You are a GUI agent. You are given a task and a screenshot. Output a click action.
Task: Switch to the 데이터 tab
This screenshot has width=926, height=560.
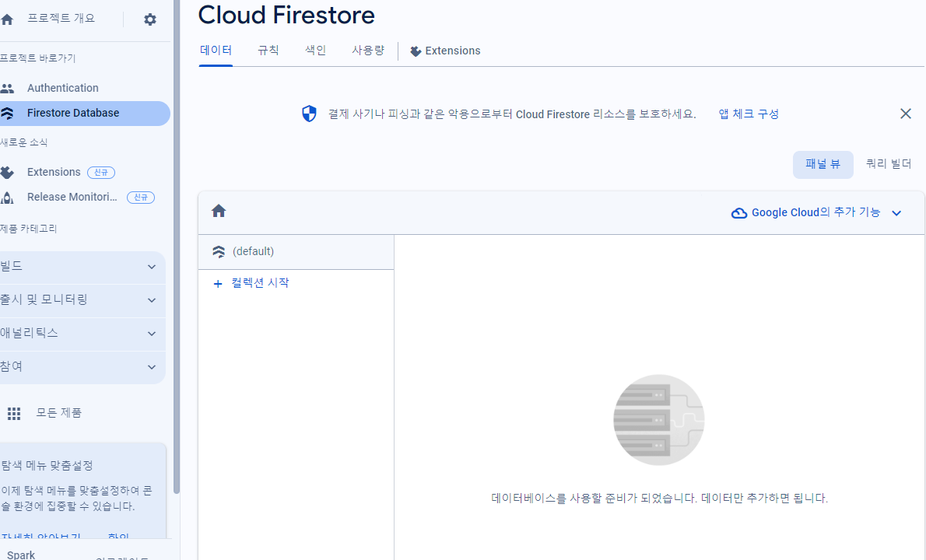[216, 51]
